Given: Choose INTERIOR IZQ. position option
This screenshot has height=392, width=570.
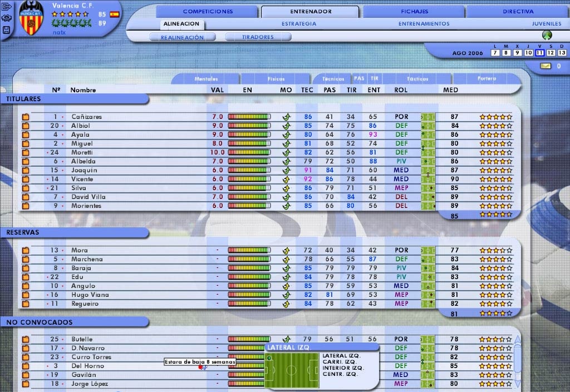Looking at the screenshot, I should tap(343, 368).
